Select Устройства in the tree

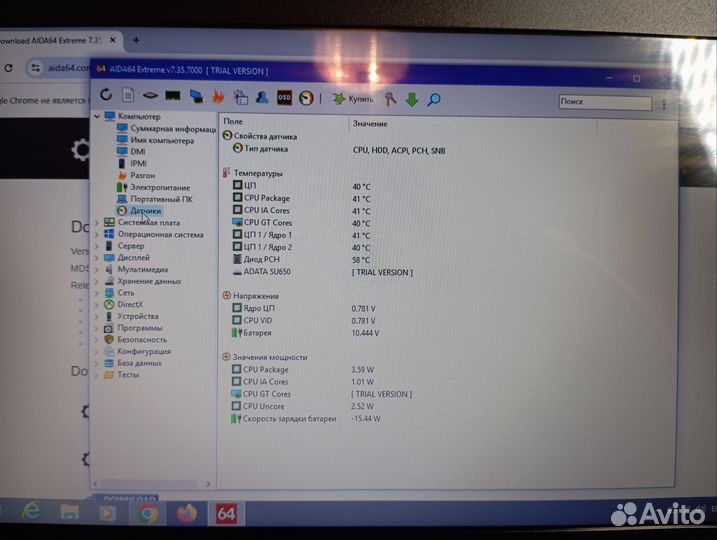click(x=138, y=316)
